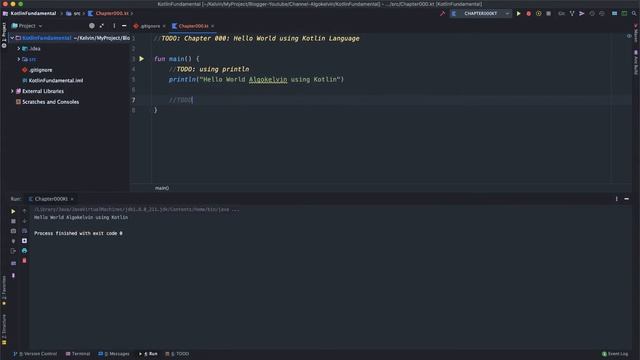Open the TODO tool window

click(178, 354)
